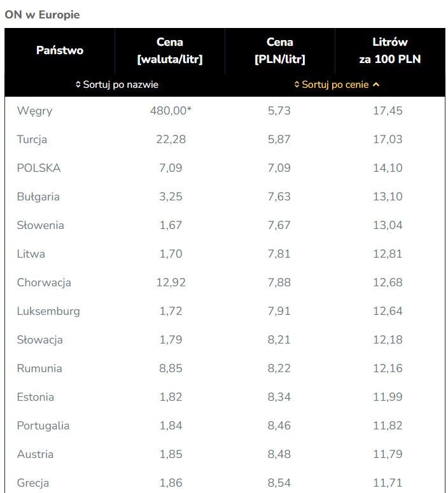Click the "Węgry" country row name
448x493 pixels.
click(35, 111)
